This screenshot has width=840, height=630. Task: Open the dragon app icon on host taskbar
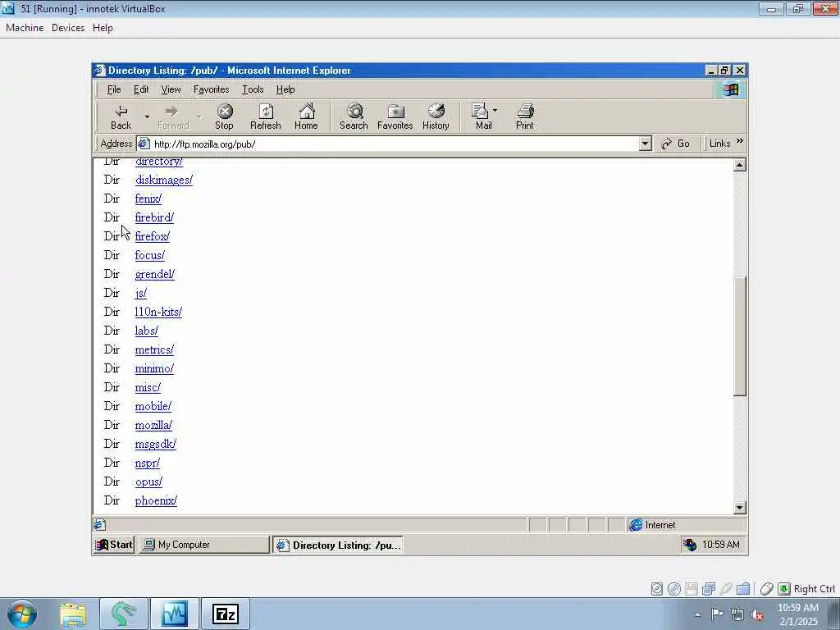123,614
